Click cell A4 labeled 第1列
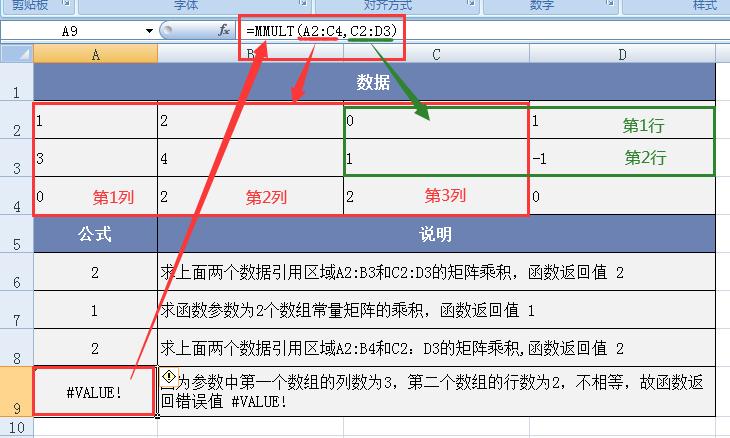The height and width of the screenshot is (438, 730). (95, 196)
